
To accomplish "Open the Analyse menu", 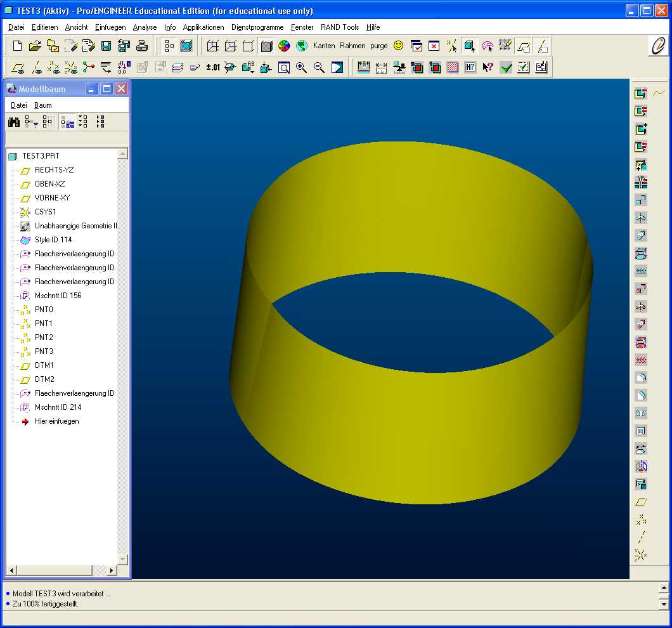I will pos(145,27).
